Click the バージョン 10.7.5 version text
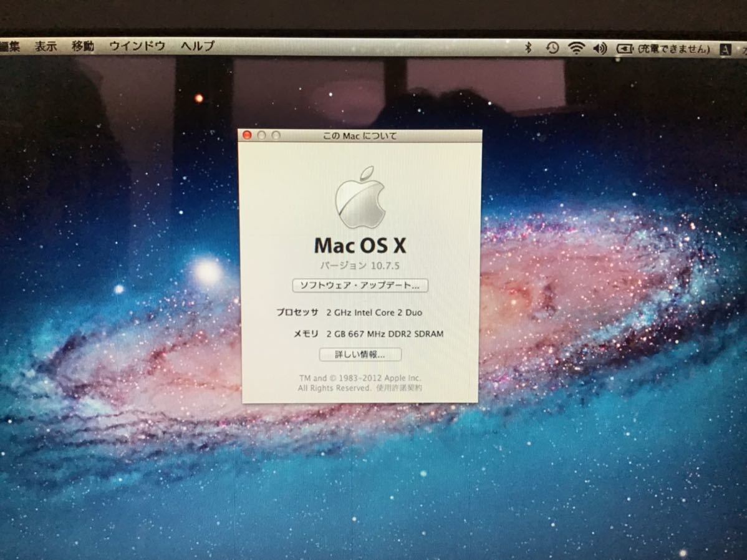Viewport: 747px width, 560px height. (x=360, y=266)
